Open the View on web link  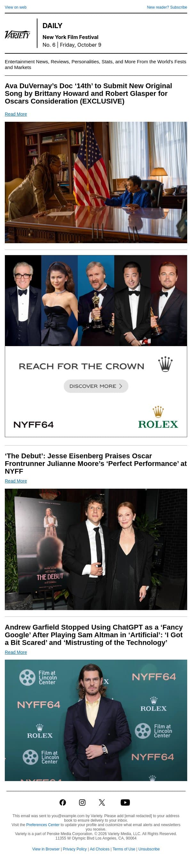pos(16,7)
